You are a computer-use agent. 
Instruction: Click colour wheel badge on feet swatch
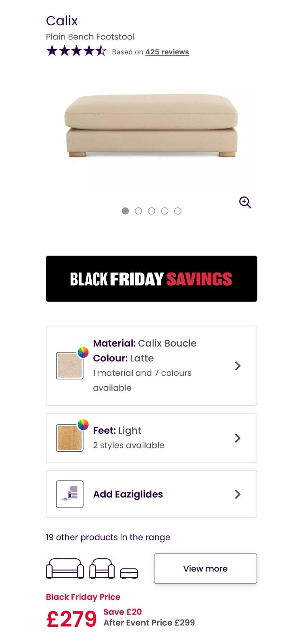coord(83,425)
